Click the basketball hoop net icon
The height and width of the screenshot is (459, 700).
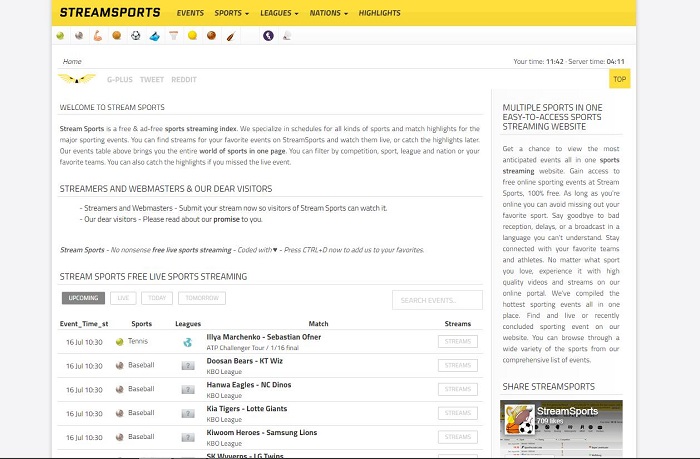coord(174,36)
